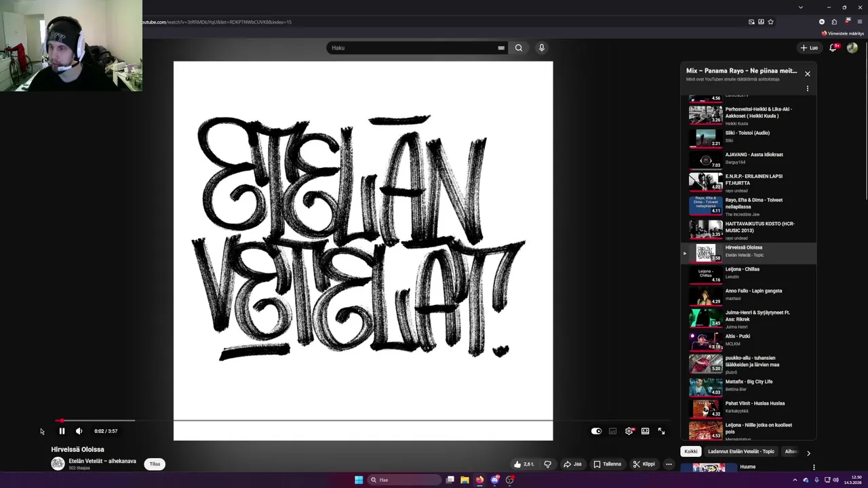
Task: Save the video with Tallenna button
Action: click(607, 464)
